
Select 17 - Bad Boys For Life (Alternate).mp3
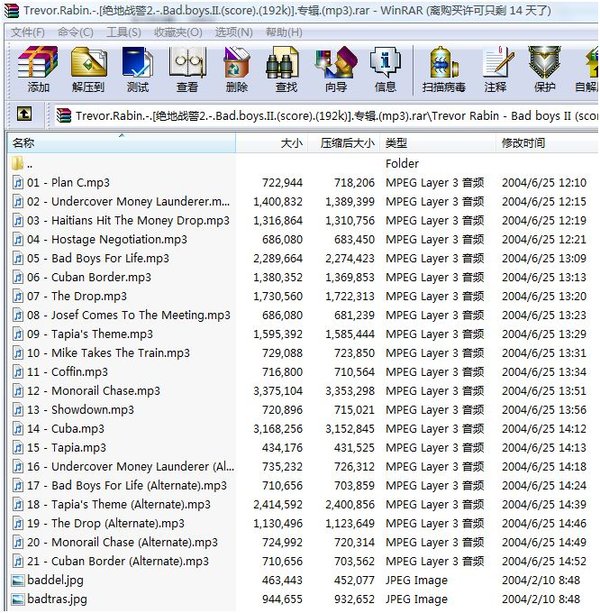(127, 485)
